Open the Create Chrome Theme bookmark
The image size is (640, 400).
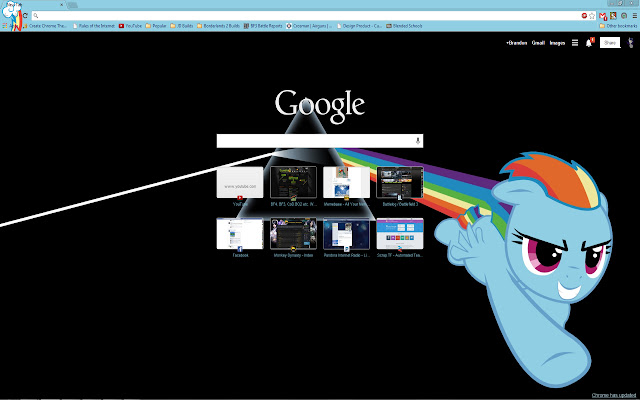tap(45, 26)
